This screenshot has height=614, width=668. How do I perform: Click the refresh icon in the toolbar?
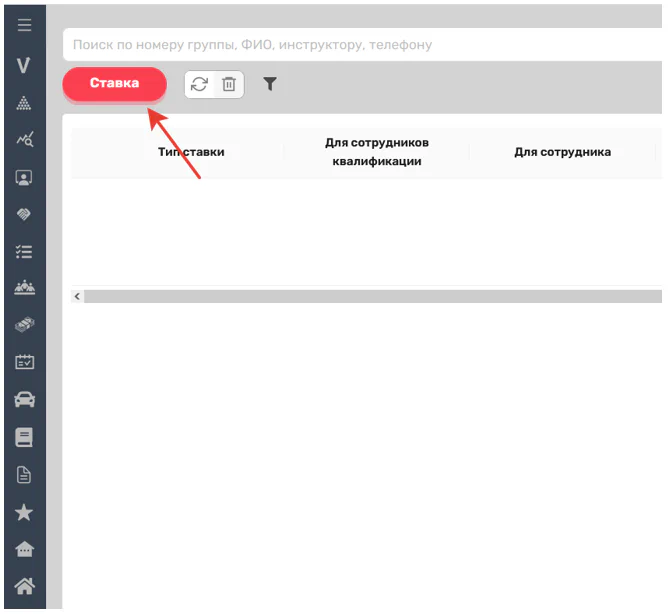point(200,85)
